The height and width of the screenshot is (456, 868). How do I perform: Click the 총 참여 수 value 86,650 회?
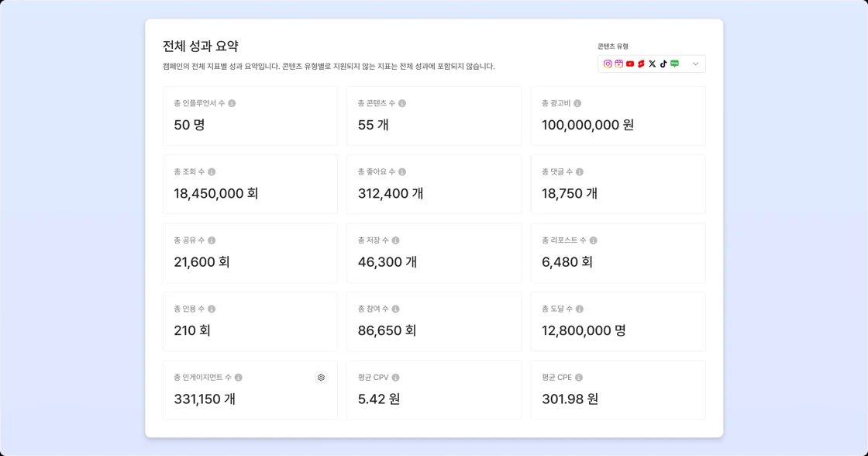387,330
